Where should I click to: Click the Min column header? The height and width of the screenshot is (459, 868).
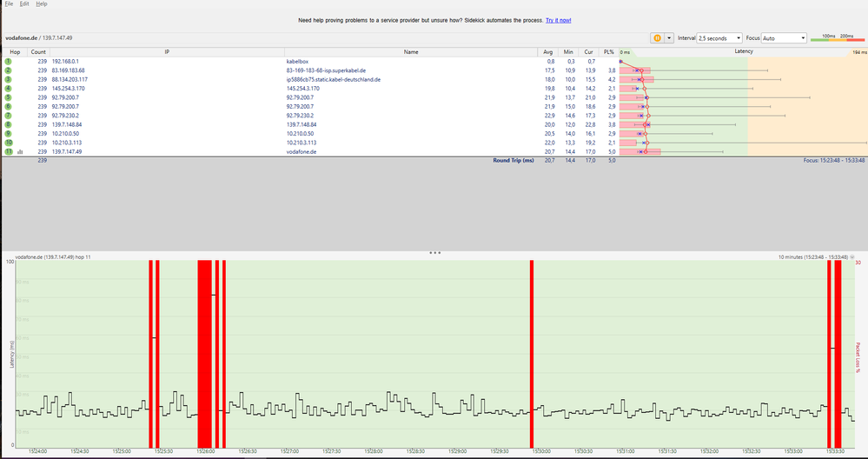coord(568,52)
